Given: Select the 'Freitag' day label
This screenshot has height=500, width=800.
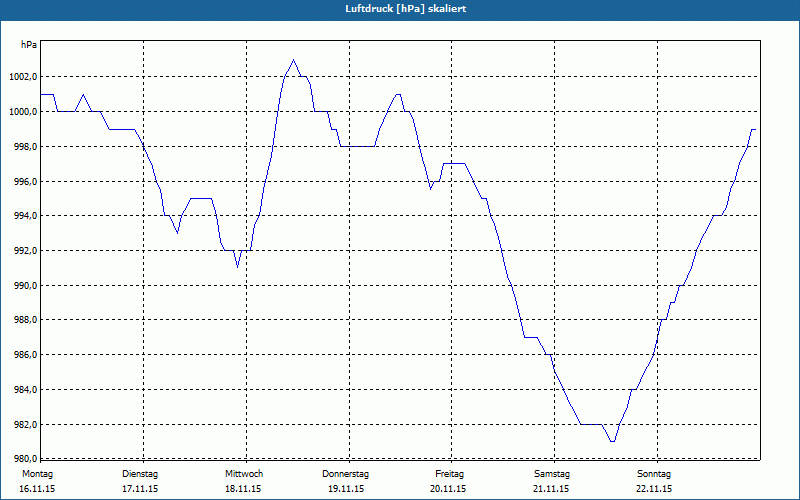Looking at the screenshot, I should (449, 474).
